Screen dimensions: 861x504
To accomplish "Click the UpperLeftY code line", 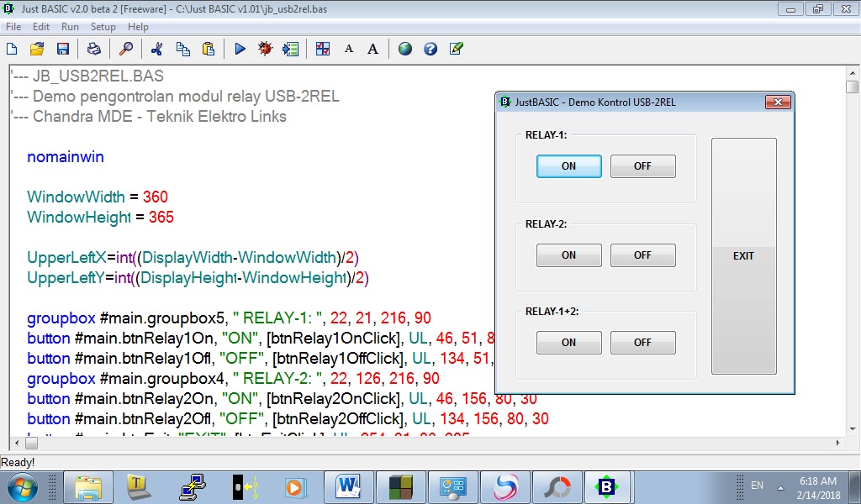I will 198,278.
